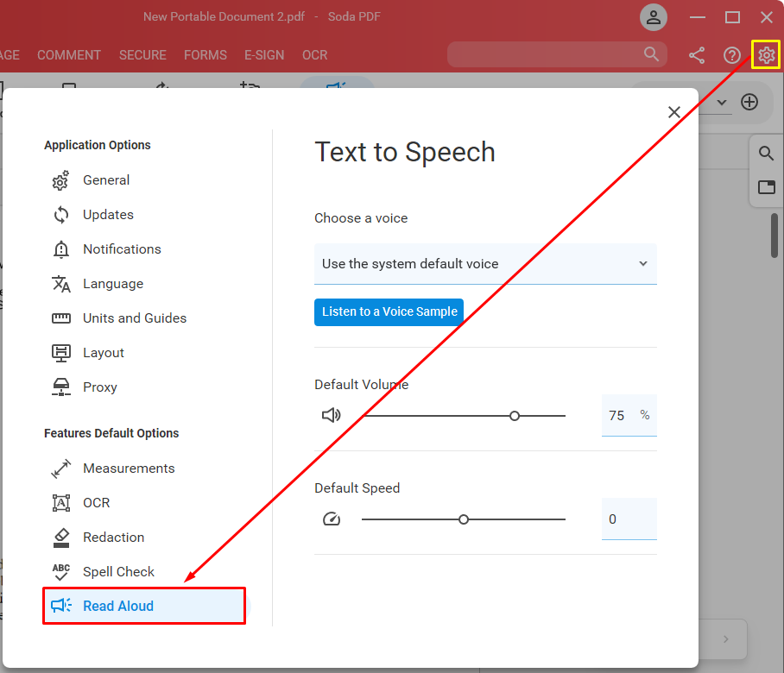Open the COMMENT ribbon tab
The width and height of the screenshot is (784, 673).
click(x=69, y=55)
